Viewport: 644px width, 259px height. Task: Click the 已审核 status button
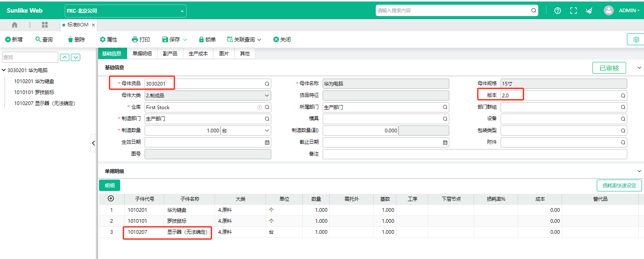click(x=609, y=68)
